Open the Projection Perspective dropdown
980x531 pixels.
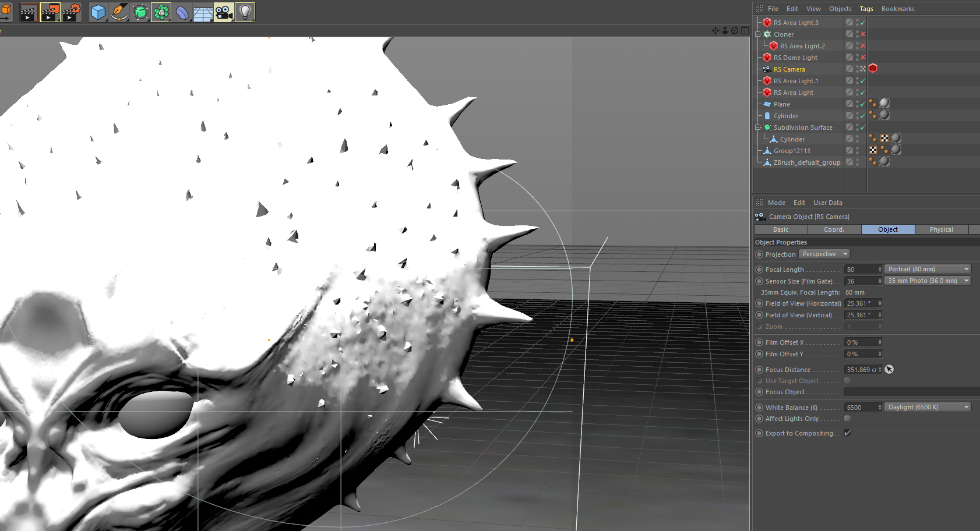coord(824,254)
